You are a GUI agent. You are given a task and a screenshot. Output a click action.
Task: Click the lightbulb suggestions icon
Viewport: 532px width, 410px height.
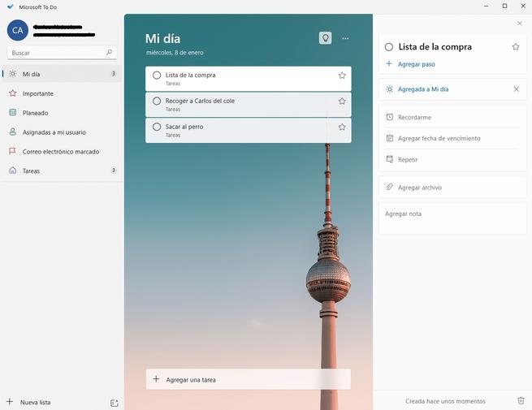[x=325, y=38]
